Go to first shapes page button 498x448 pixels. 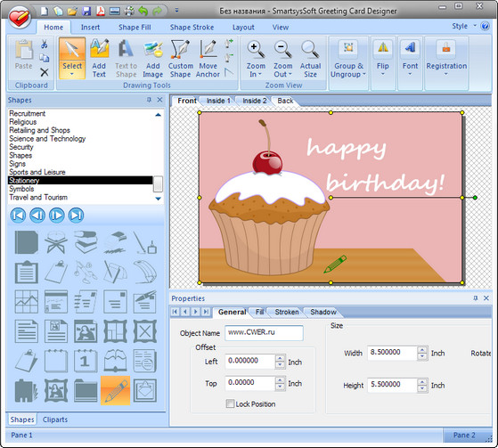click(18, 216)
